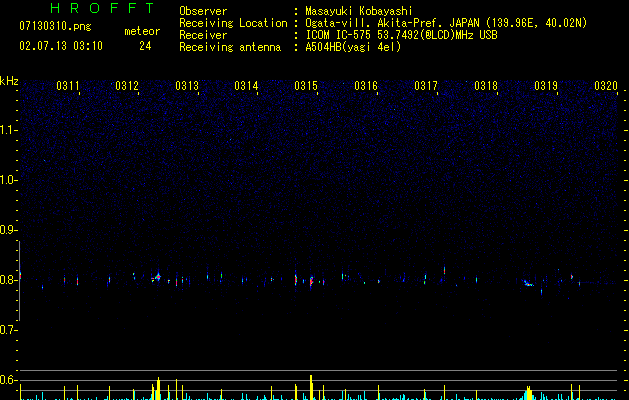Image resolution: width=629 pixels, height=400 pixels.
Task: Click the meteor count value 24
Action: [145, 46]
